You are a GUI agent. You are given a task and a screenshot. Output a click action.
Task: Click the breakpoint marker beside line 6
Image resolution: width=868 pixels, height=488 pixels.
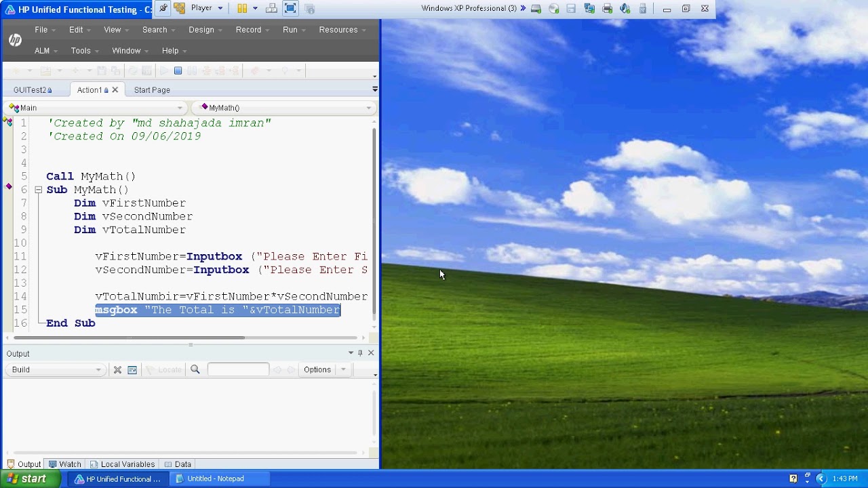click(9, 186)
